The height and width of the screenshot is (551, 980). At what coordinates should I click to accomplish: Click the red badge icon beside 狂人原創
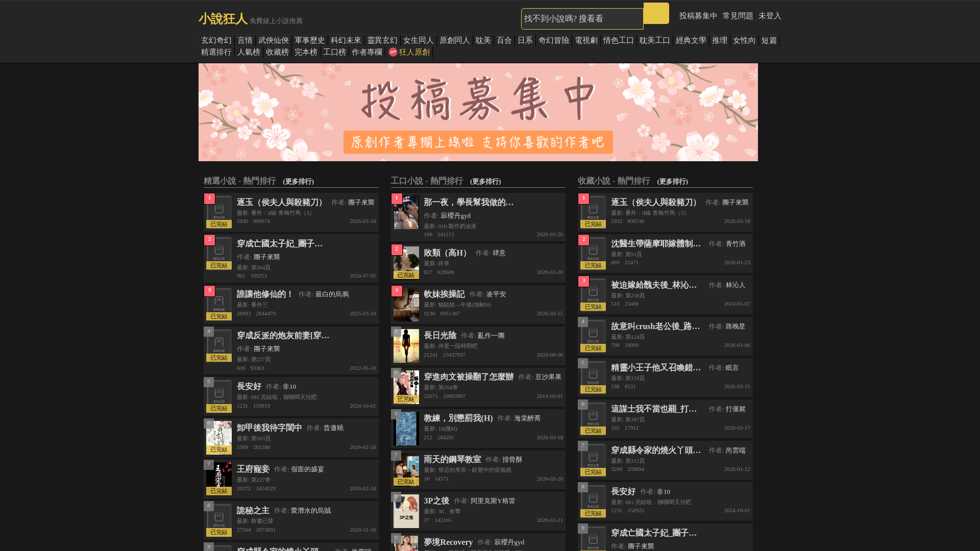click(x=393, y=52)
